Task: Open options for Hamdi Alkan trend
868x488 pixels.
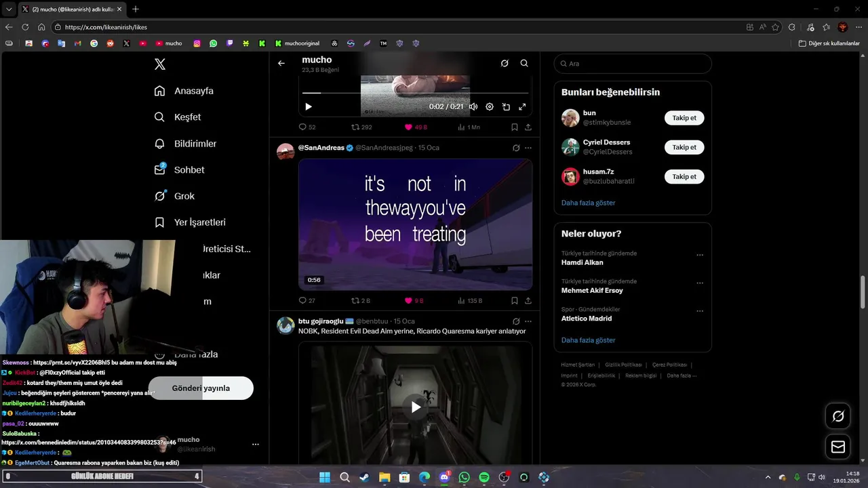Action: [x=700, y=256]
